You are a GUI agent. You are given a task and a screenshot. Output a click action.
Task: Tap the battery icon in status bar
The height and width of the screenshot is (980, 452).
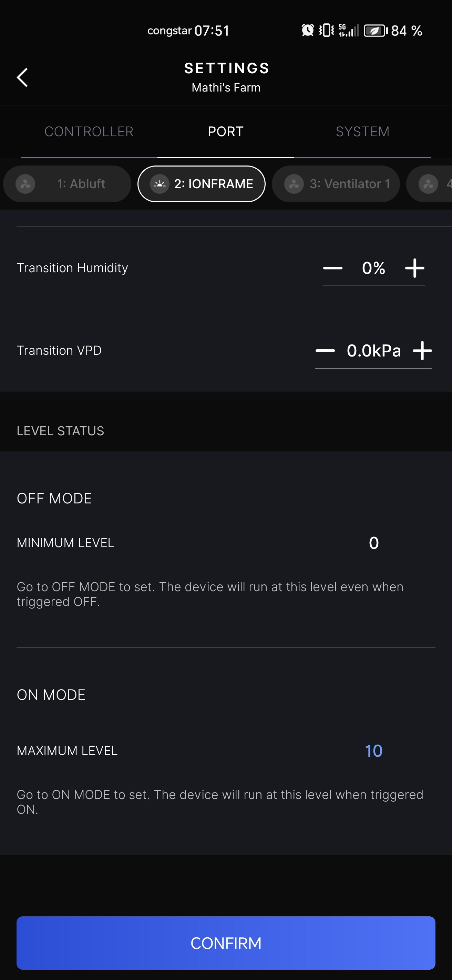[376, 30]
